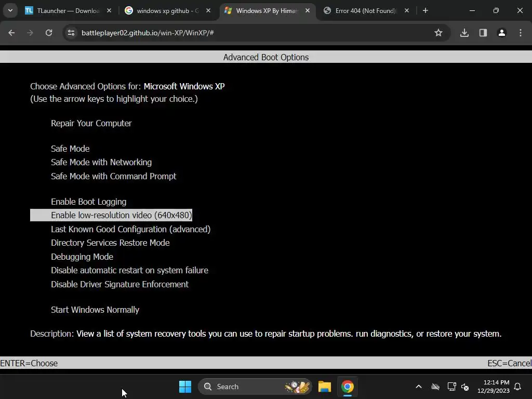Click the Chrome icon in the taskbar
The width and height of the screenshot is (532, 399).
[348, 387]
